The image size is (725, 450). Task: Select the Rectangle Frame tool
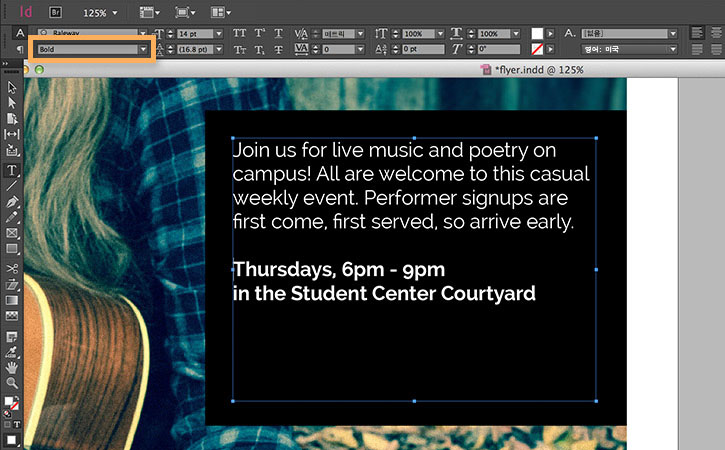point(12,233)
